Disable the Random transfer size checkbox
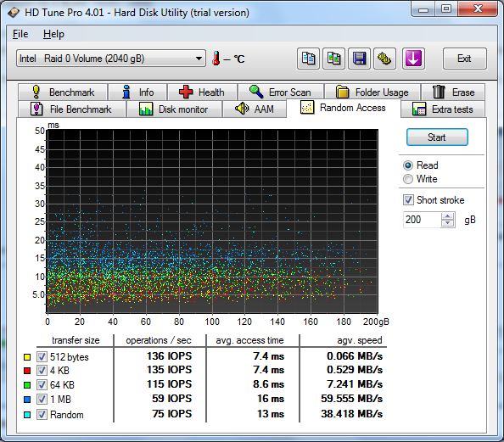Screen dimensions: 504x442 [x=42, y=414]
